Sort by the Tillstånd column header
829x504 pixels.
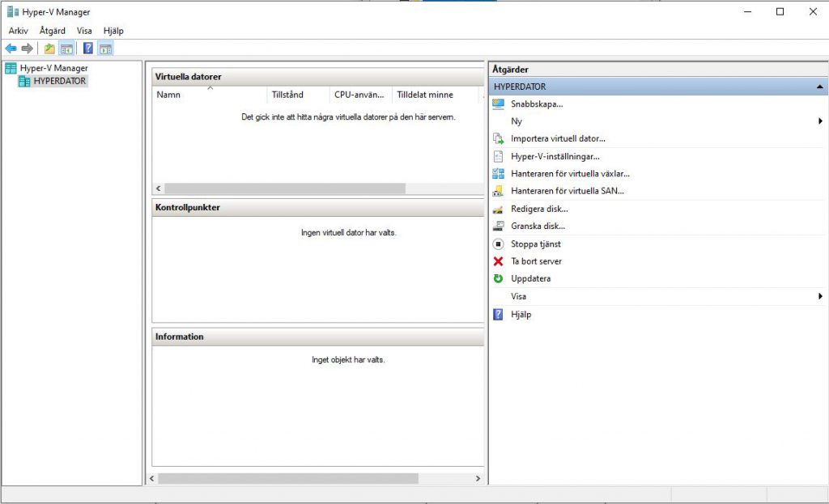tap(298, 95)
